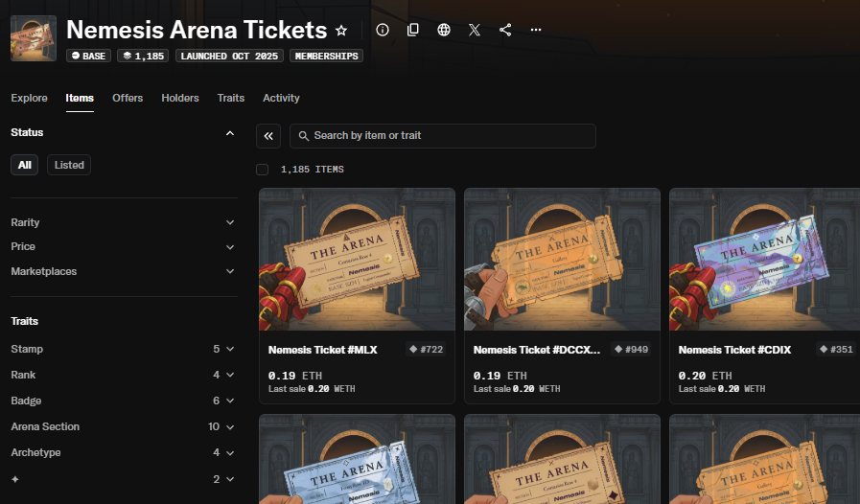
Task: Copy the contract address with the copy icon
Action: pyautogui.click(x=413, y=30)
